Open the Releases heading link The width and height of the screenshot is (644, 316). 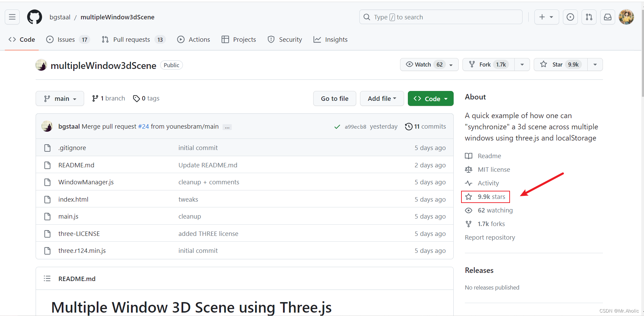[x=479, y=270]
